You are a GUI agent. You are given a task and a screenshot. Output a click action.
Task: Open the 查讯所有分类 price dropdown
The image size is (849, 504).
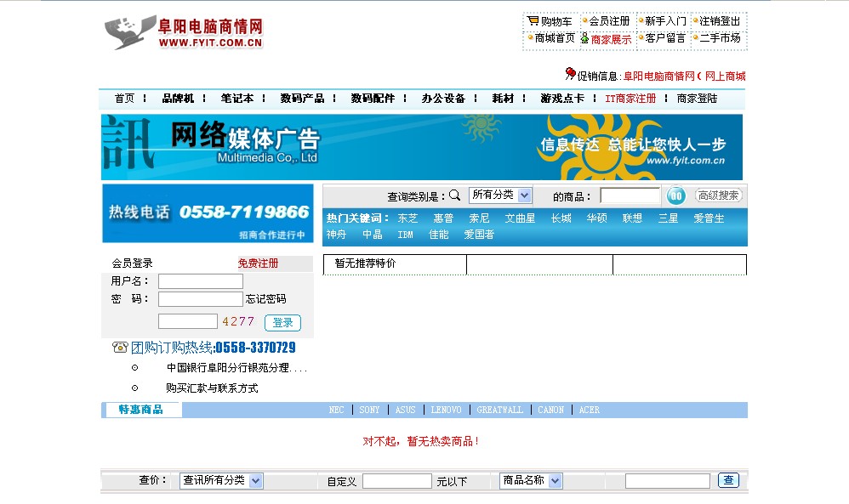221,480
